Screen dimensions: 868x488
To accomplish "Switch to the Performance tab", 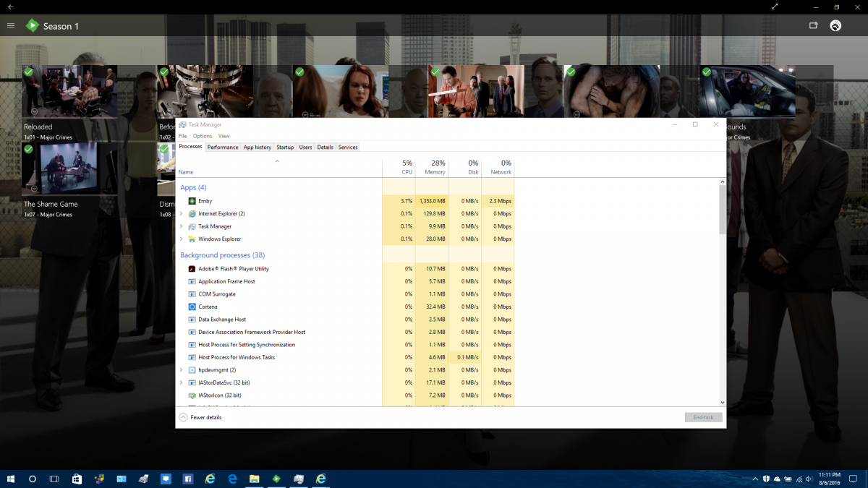I will 223,147.
